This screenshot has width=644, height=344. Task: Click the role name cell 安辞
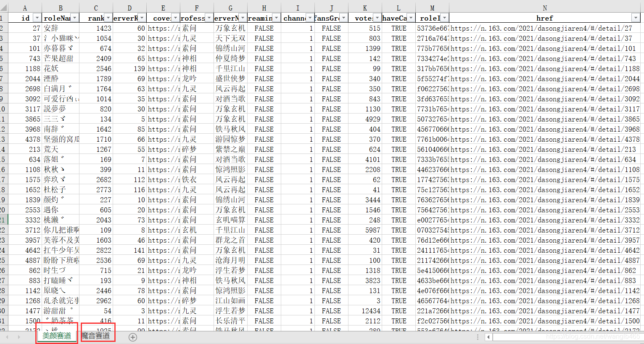click(x=61, y=28)
